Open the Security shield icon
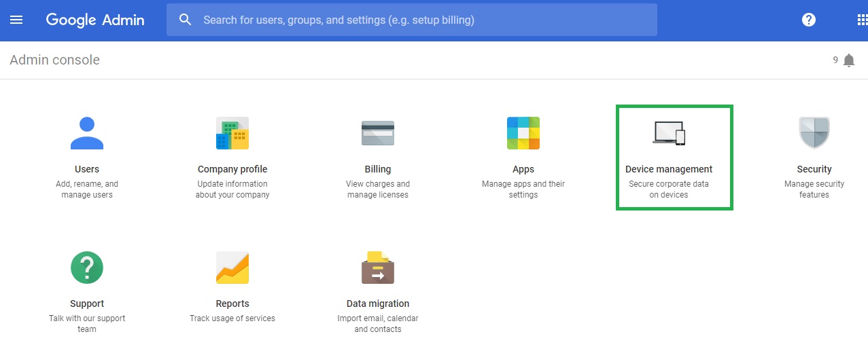 (x=814, y=133)
